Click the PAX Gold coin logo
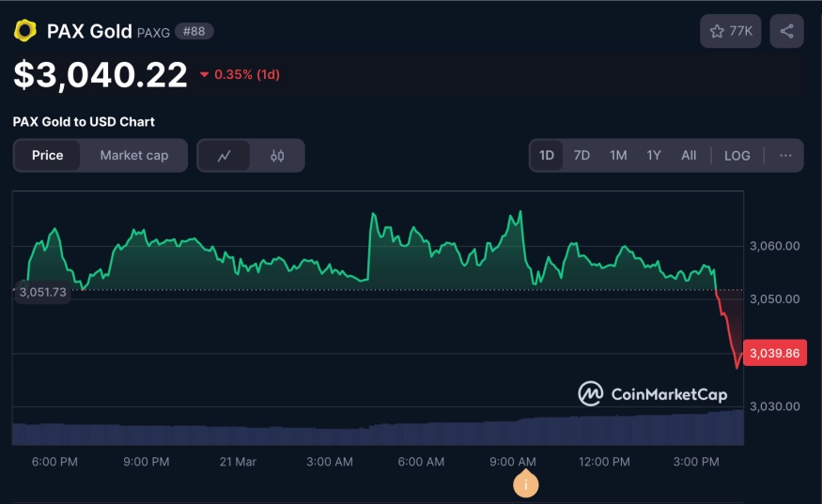 click(x=24, y=31)
